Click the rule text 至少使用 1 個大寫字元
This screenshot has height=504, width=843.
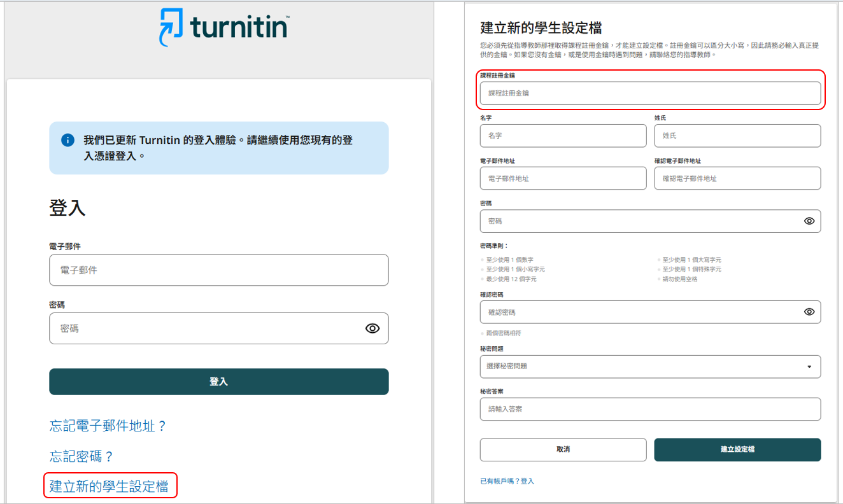tap(691, 260)
